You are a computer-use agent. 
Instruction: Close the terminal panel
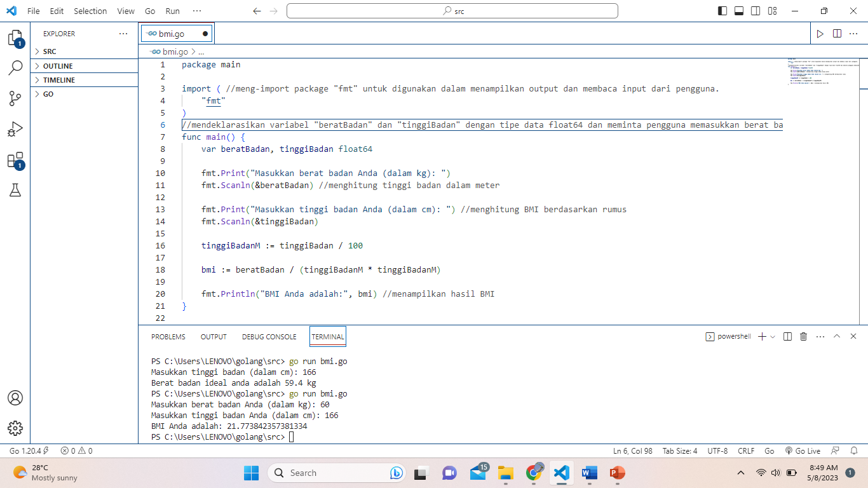pyautogui.click(x=853, y=337)
